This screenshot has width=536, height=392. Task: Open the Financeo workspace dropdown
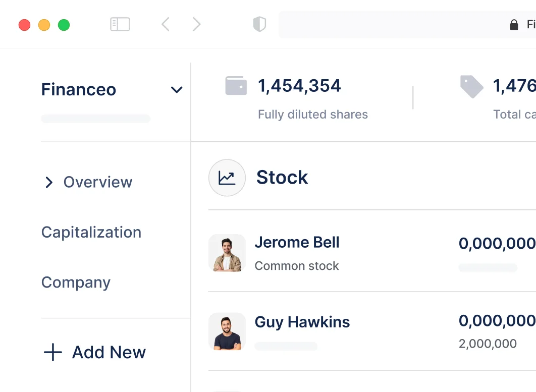(176, 89)
